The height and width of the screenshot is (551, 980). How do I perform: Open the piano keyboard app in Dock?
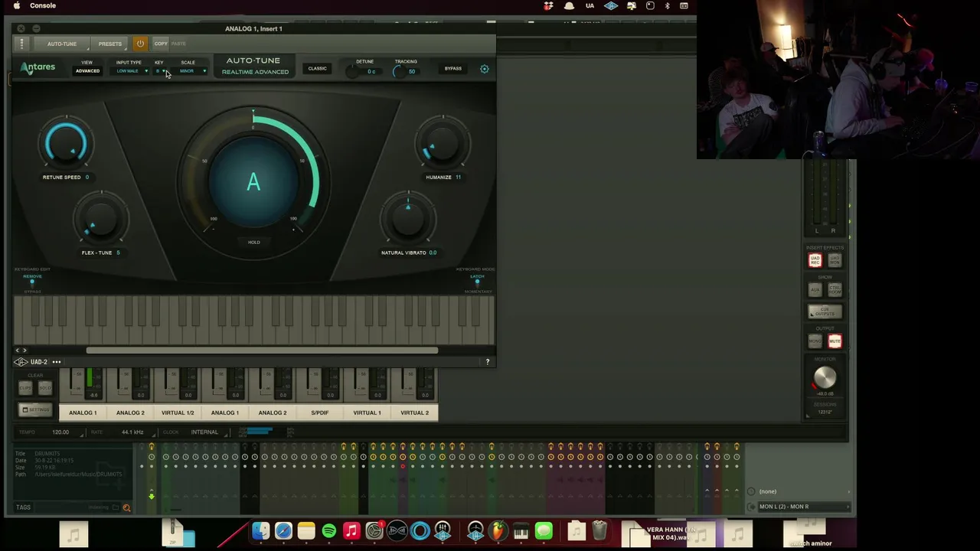tap(521, 530)
